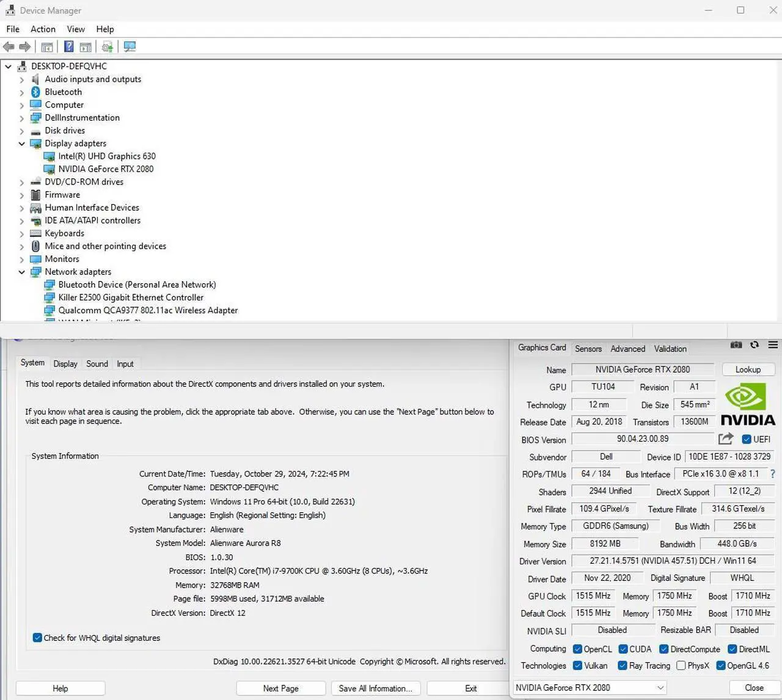Open the blue question mark Help toolbar icon
The height and width of the screenshot is (700, 782).
(x=69, y=46)
